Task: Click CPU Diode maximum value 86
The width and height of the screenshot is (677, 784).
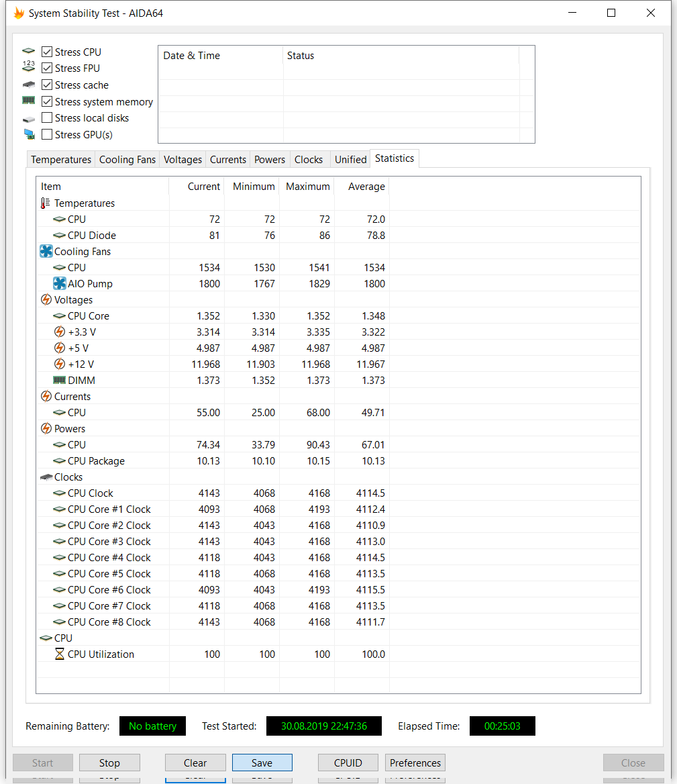Action: (x=325, y=235)
